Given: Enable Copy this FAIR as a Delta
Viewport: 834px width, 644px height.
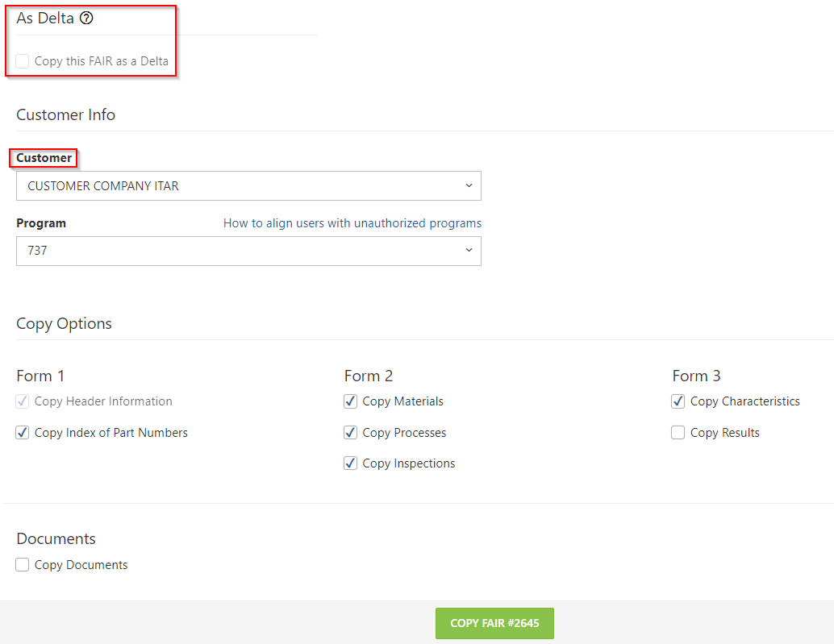Looking at the screenshot, I should 23,61.
